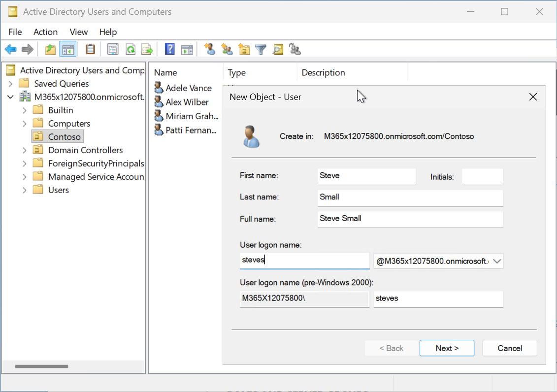
Task: Click the Find objects magnifier icon
Action: coord(278,49)
